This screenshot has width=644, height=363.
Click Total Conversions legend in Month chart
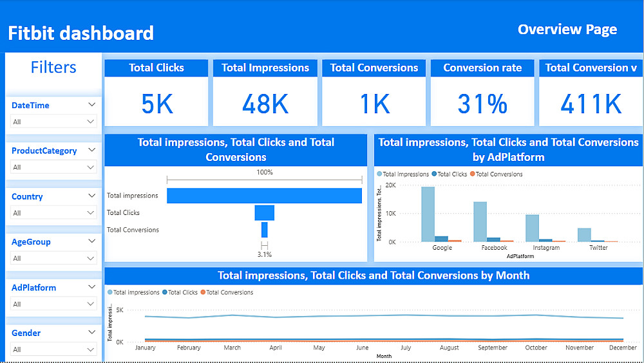click(227, 292)
